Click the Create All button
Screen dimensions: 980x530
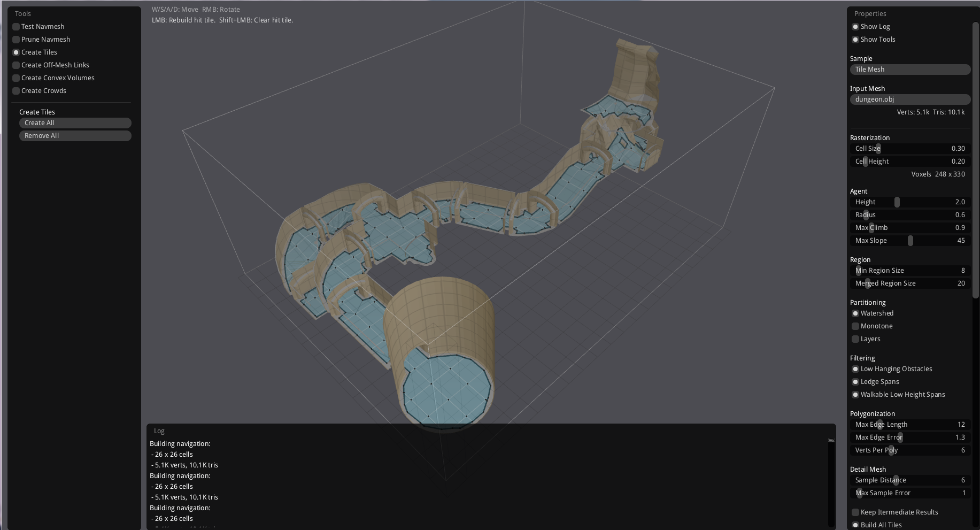(x=75, y=122)
